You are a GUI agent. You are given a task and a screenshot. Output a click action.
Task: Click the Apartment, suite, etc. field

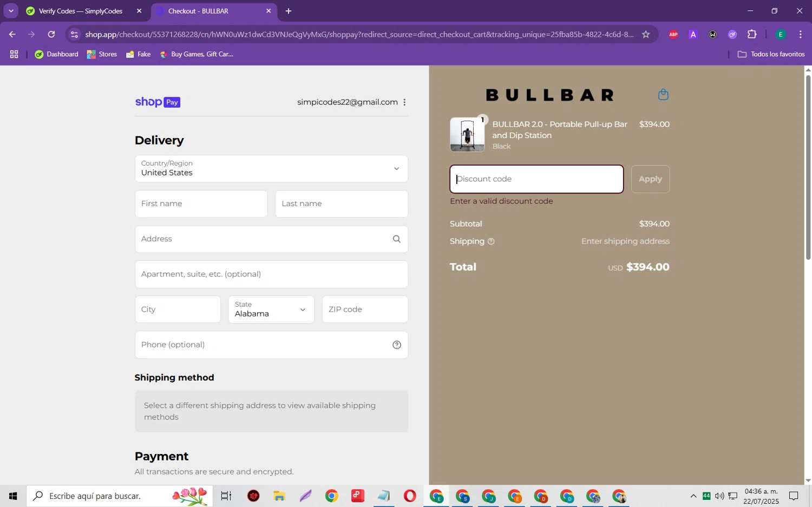coord(271,274)
